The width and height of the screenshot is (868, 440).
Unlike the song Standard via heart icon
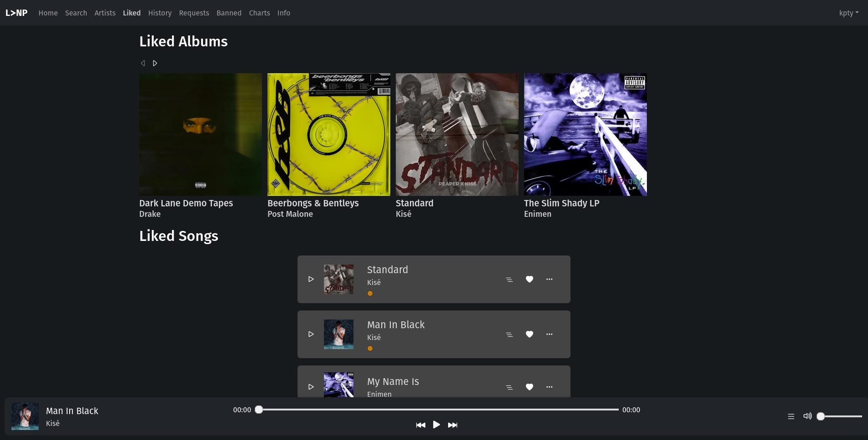[x=530, y=279]
